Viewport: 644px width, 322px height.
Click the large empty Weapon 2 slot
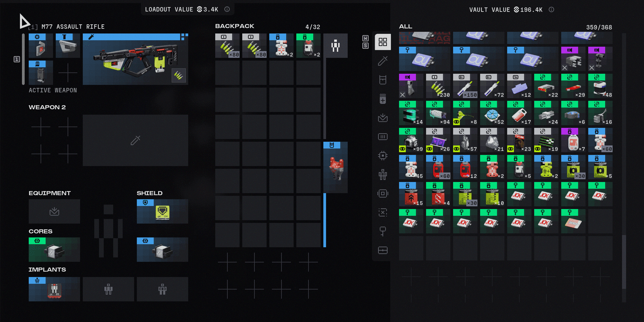click(x=135, y=140)
